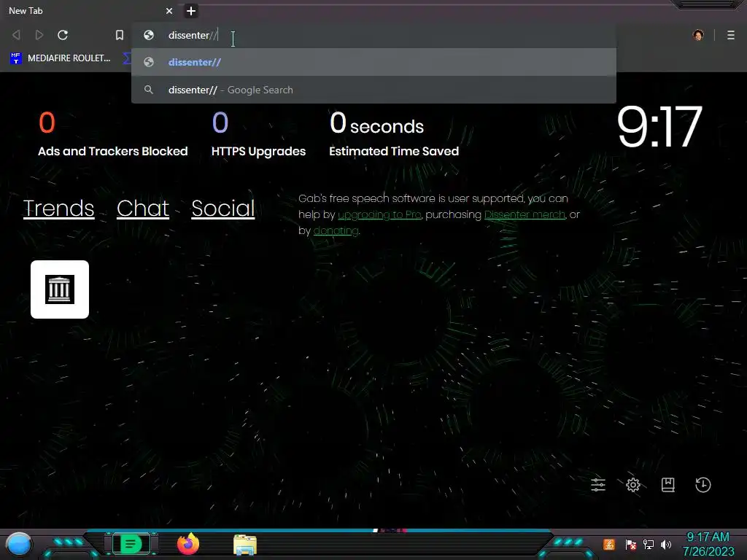The height and width of the screenshot is (560, 747).
Task: Click the HTTPS Upgrades counter
Action: pyautogui.click(x=259, y=134)
